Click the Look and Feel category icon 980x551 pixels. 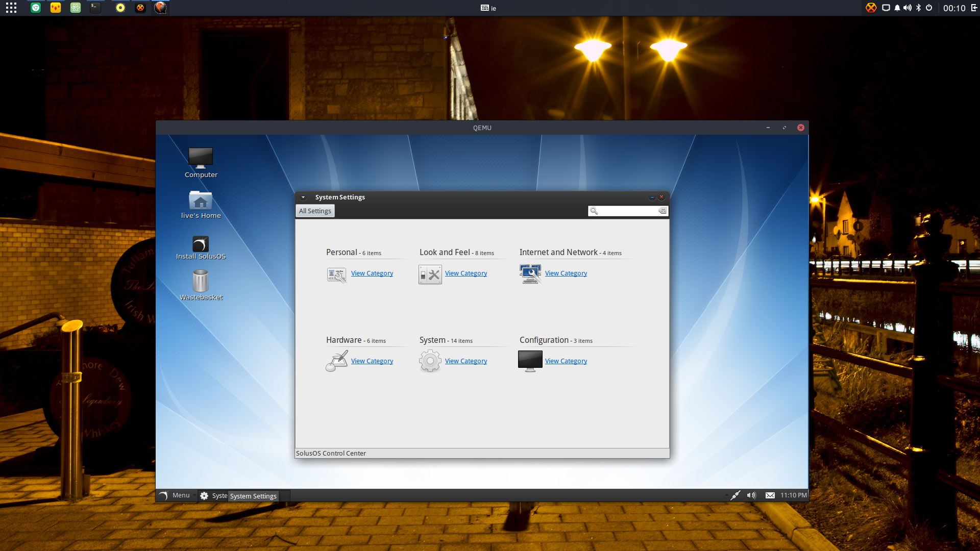(430, 274)
